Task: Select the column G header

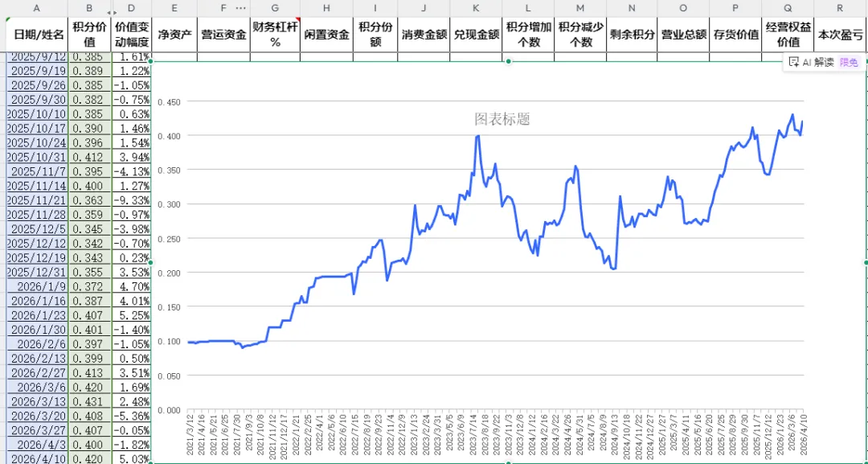Action: pyautogui.click(x=275, y=8)
